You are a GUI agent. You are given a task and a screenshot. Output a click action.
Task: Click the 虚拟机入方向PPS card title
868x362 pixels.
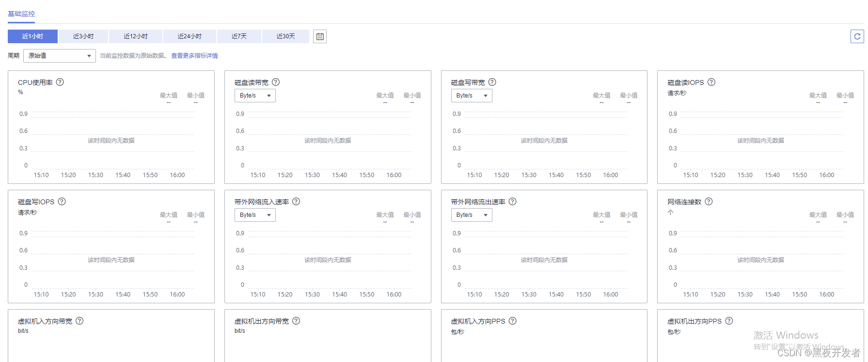coord(478,321)
